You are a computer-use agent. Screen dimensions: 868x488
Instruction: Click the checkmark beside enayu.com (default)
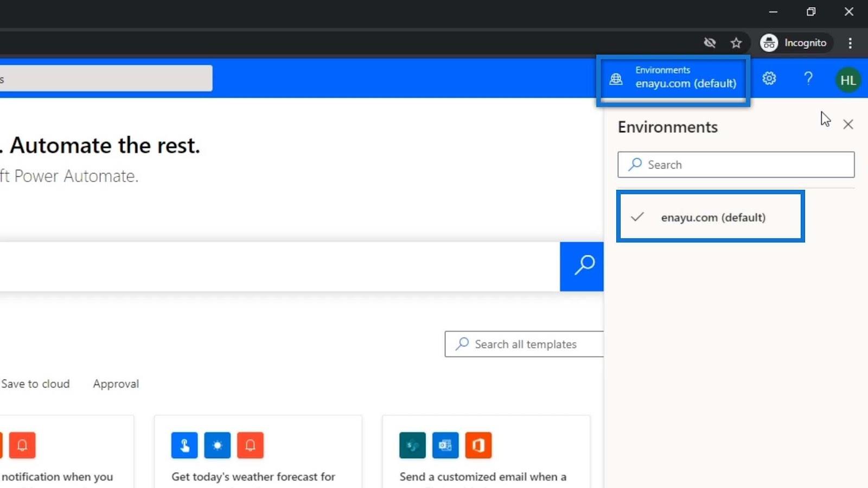637,217
